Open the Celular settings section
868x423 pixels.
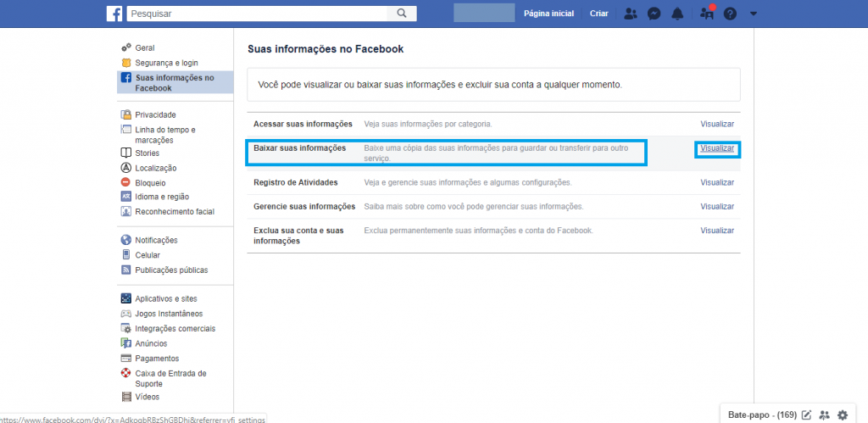147,255
